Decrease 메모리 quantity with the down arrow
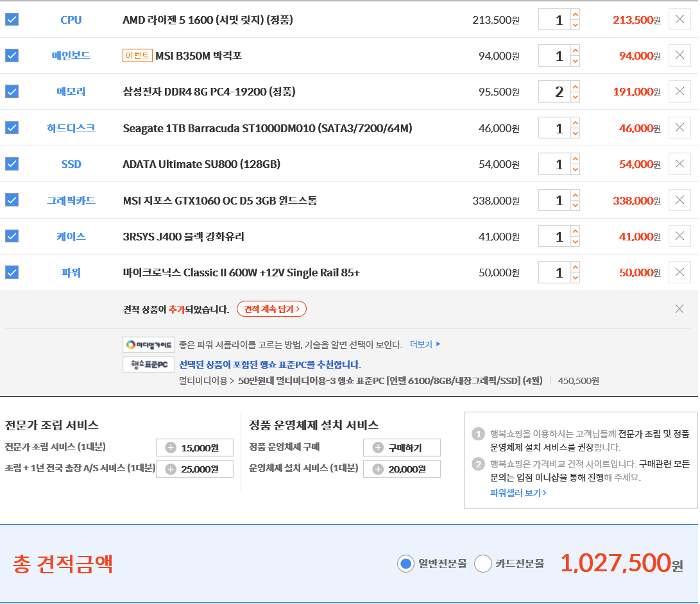The height and width of the screenshot is (604, 700). click(x=576, y=97)
